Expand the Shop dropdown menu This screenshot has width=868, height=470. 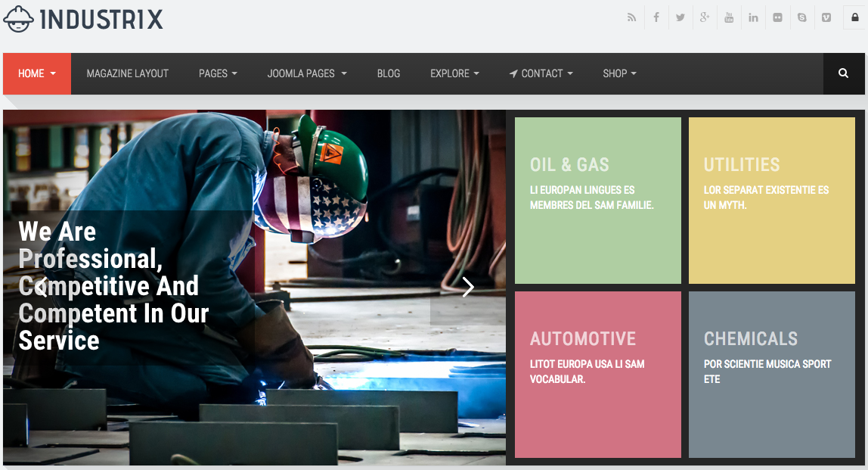(x=619, y=73)
